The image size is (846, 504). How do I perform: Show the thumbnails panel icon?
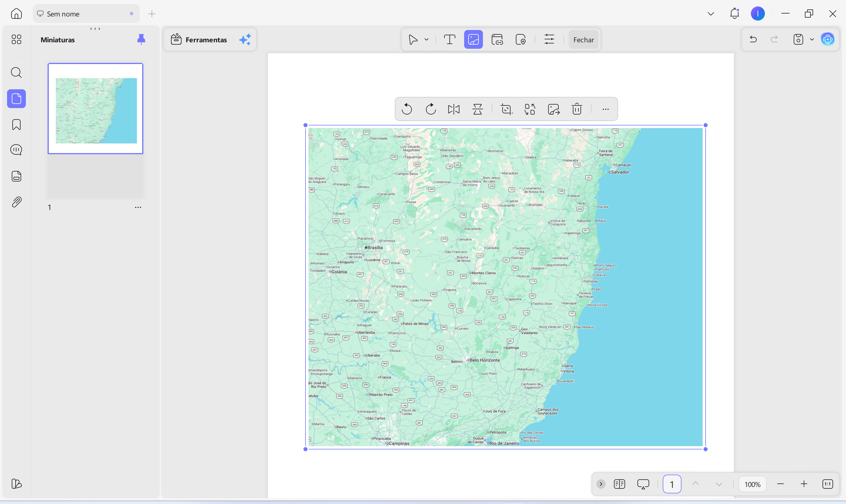pos(16,99)
